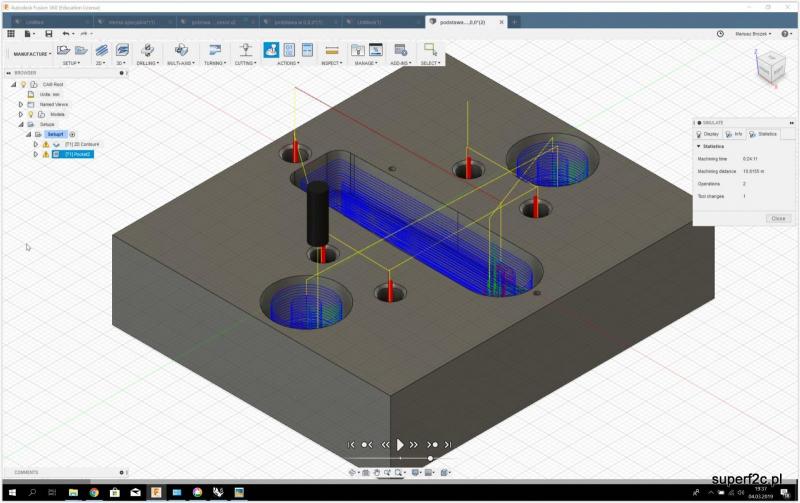Collapse the Statistics section in Simulate panel
Screen dimensions: 800x503
pos(699,146)
